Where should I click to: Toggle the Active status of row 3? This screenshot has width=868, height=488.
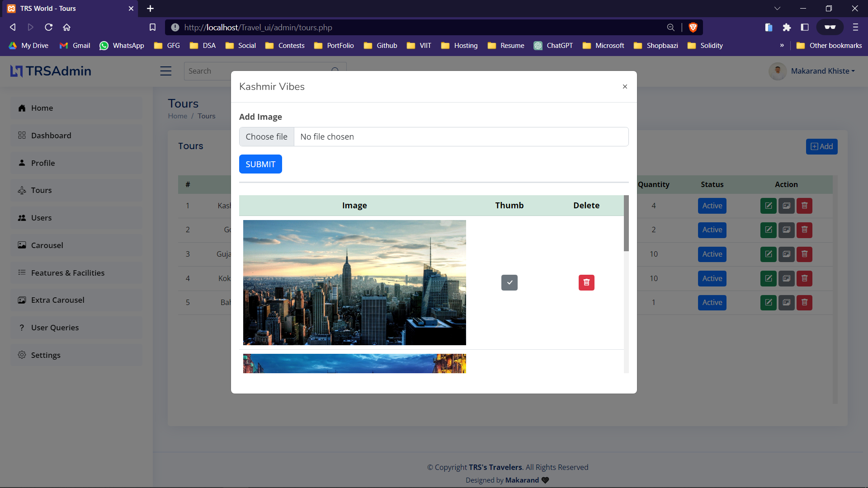[x=712, y=254]
